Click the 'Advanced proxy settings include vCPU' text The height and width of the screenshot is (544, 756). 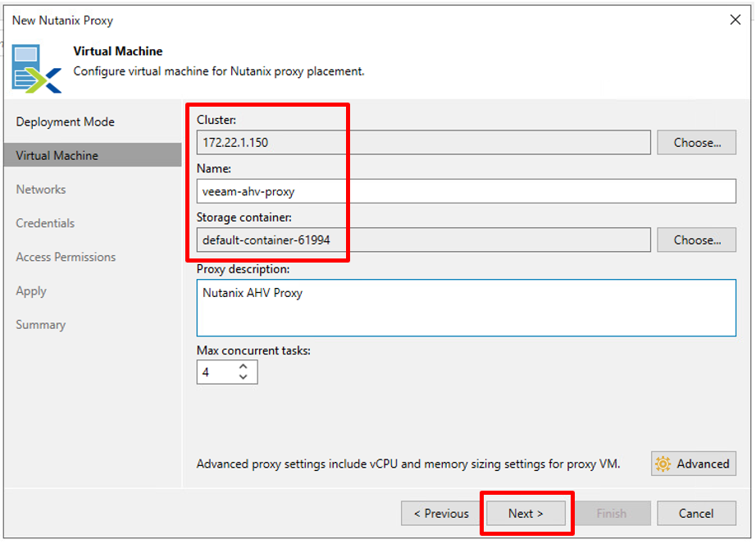click(x=408, y=464)
